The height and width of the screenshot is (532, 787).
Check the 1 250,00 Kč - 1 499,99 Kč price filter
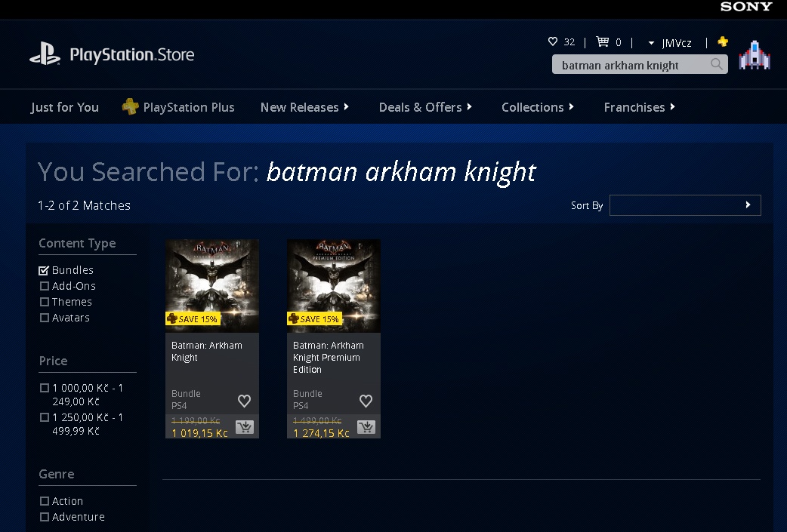pyautogui.click(x=44, y=417)
